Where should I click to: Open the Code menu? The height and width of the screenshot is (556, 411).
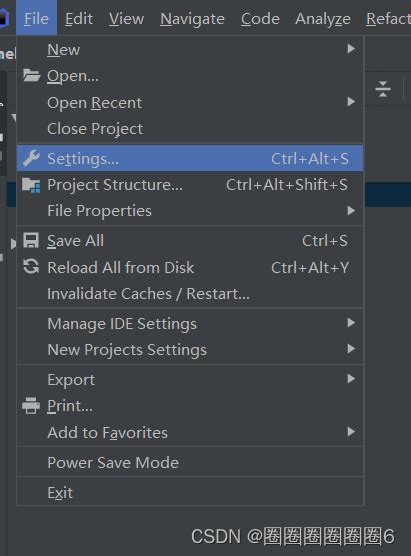pos(260,18)
